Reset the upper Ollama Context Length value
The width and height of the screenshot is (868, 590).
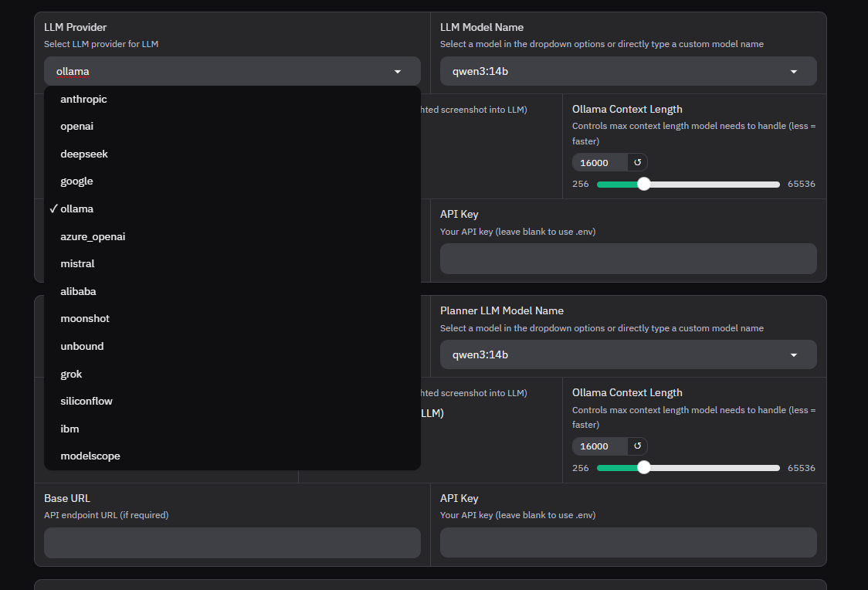coord(638,162)
